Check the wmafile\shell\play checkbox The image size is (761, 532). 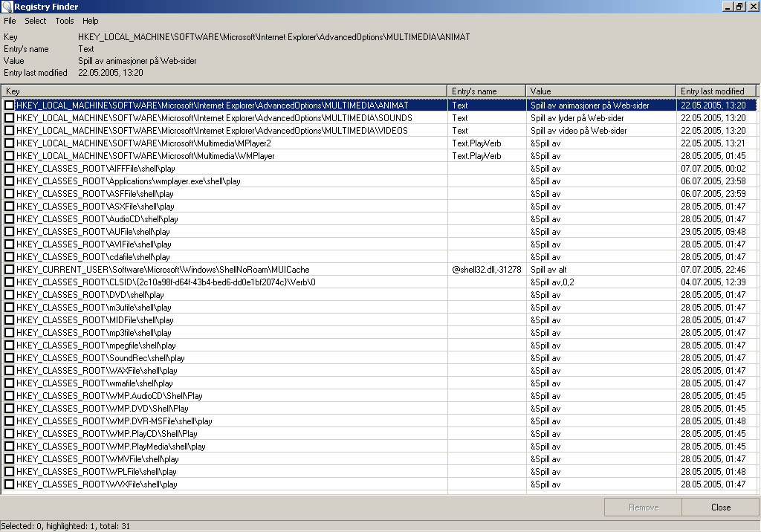point(9,383)
